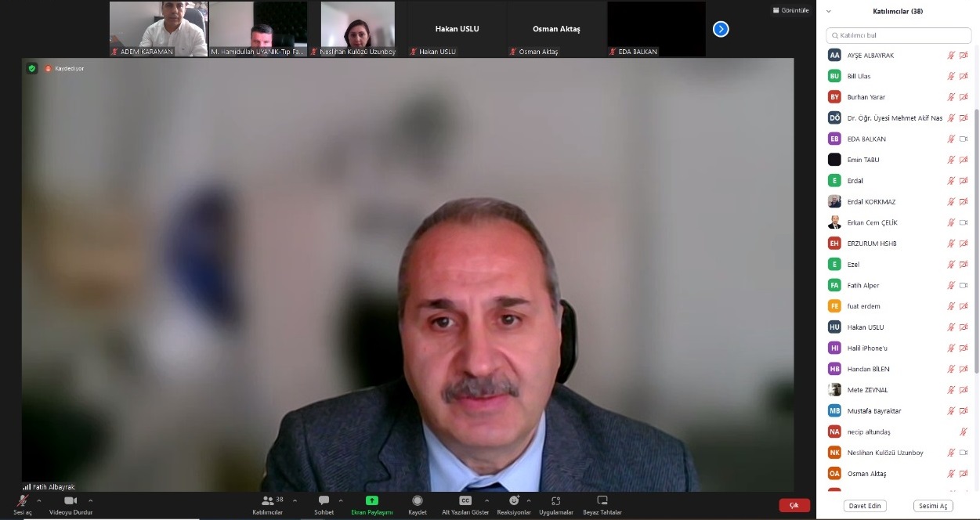The width and height of the screenshot is (980, 520).
Task: Click the Katılımcı bul search field
Action: point(899,35)
